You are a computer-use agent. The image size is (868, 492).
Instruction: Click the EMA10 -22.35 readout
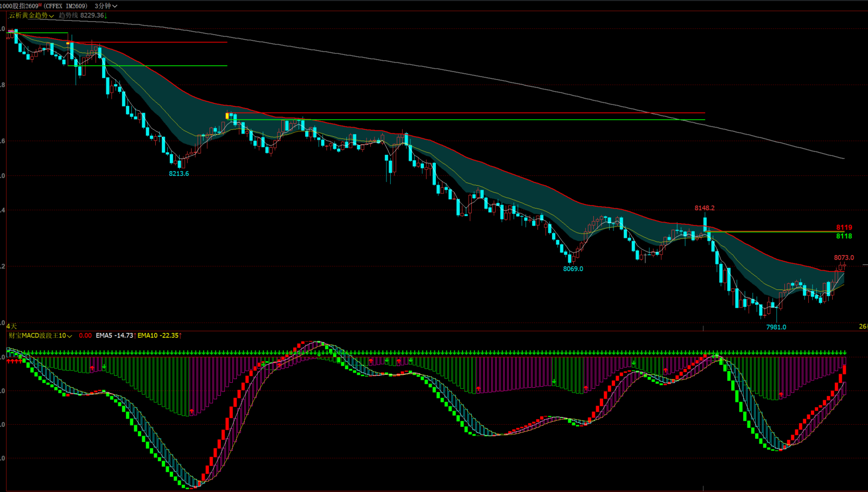[159, 336]
